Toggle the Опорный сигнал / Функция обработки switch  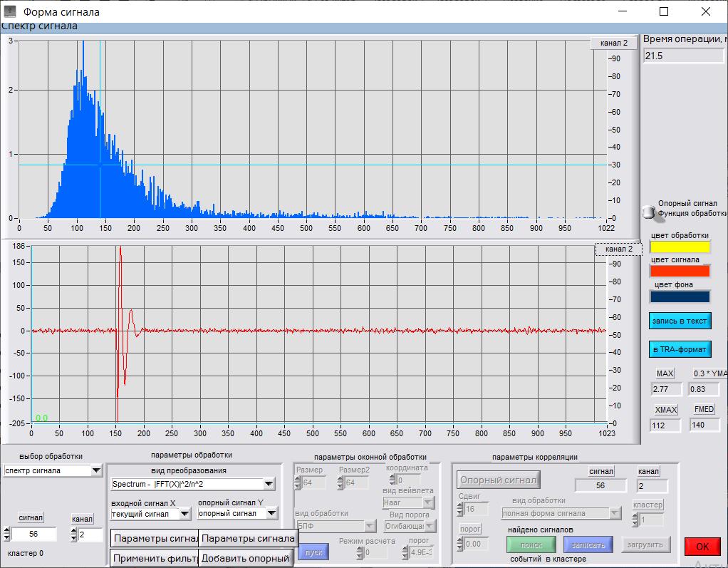coord(648,211)
